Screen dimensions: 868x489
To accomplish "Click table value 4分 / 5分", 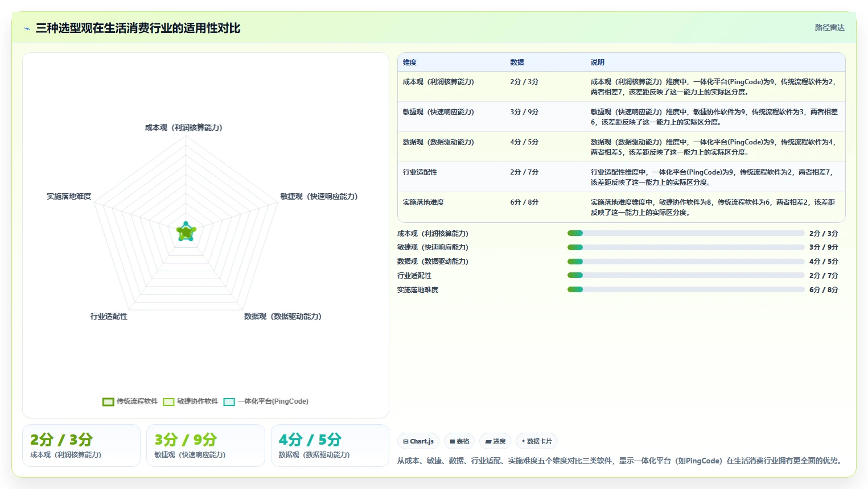I will [x=524, y=142].
